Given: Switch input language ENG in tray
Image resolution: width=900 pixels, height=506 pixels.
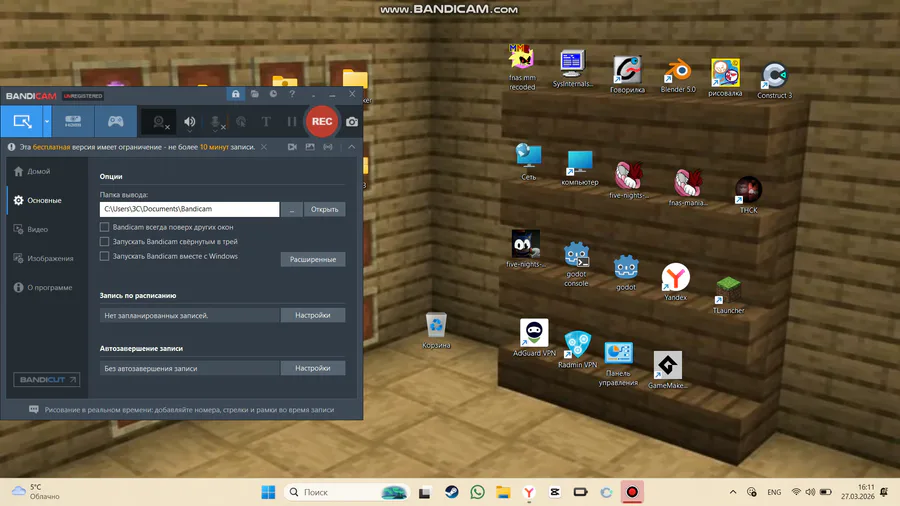Looking at the screenshot, I should (x=774, y=492).
